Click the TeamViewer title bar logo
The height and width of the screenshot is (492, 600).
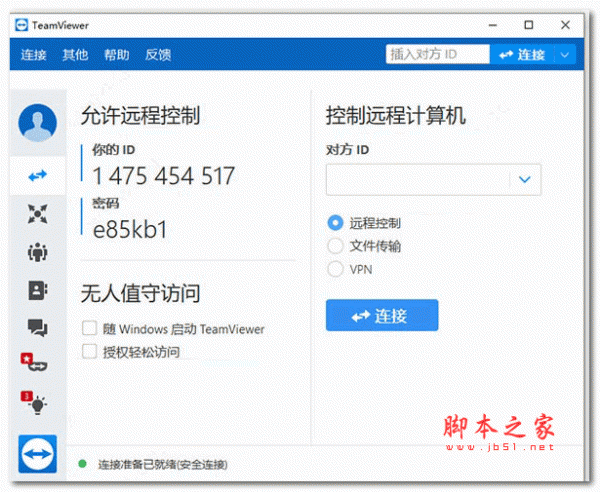21,25
